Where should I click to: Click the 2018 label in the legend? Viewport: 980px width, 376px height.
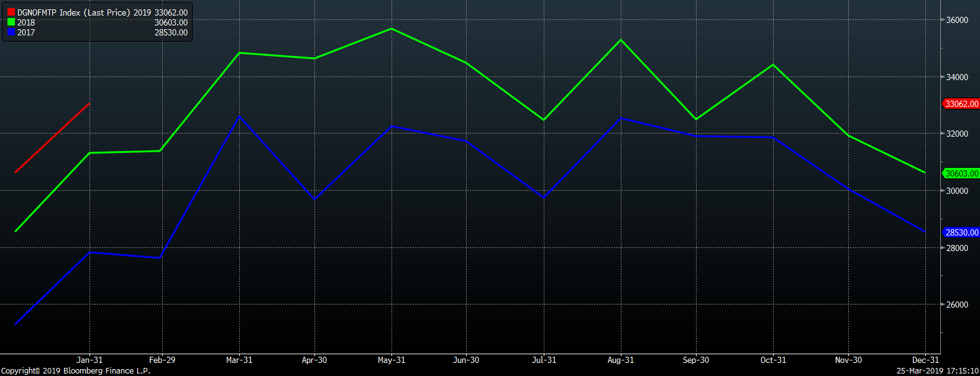(26, 22)
